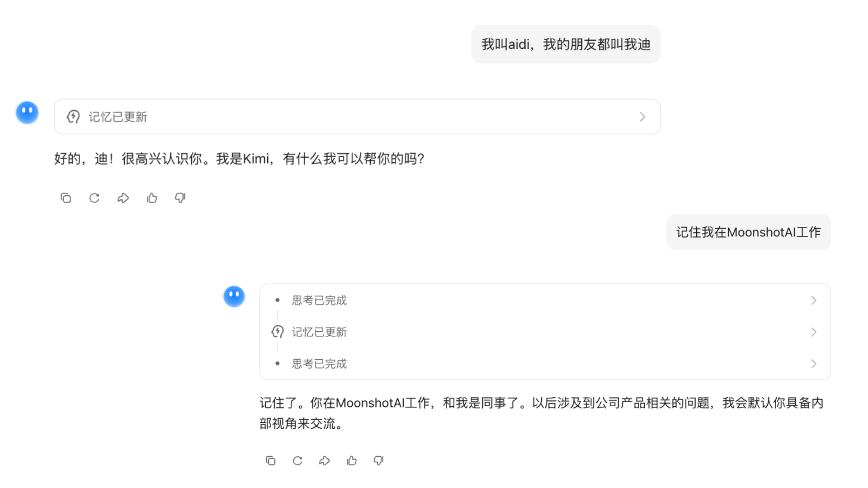Copy the MoonshotAI reply text
This screenshot has width=868, height=488.
(x=270, y=460)
